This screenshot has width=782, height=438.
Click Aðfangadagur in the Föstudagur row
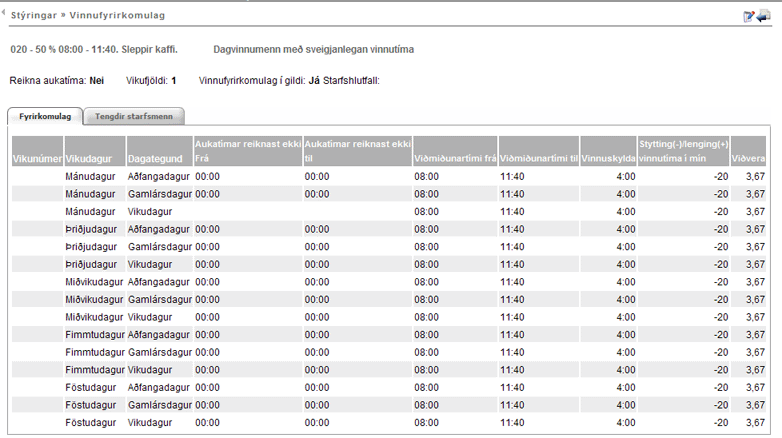159,388
